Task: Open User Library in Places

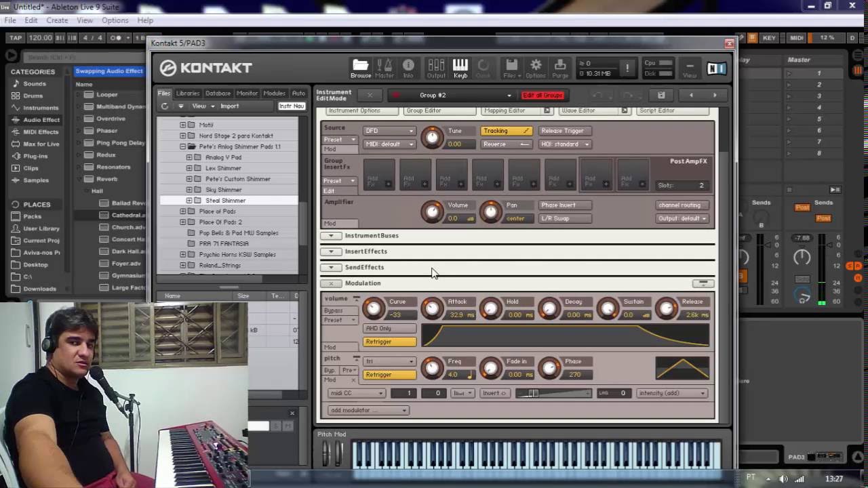Action: (41, 228)
